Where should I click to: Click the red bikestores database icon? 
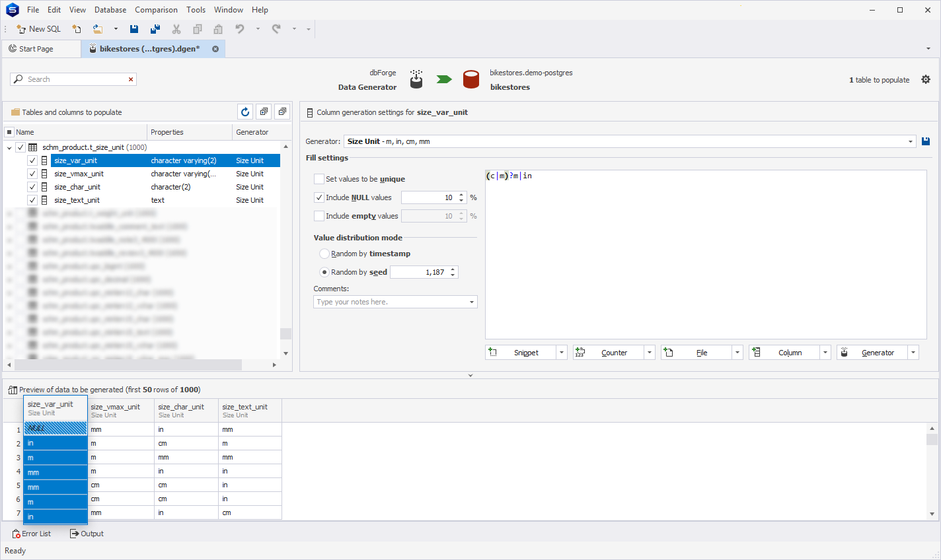point(471,79)
